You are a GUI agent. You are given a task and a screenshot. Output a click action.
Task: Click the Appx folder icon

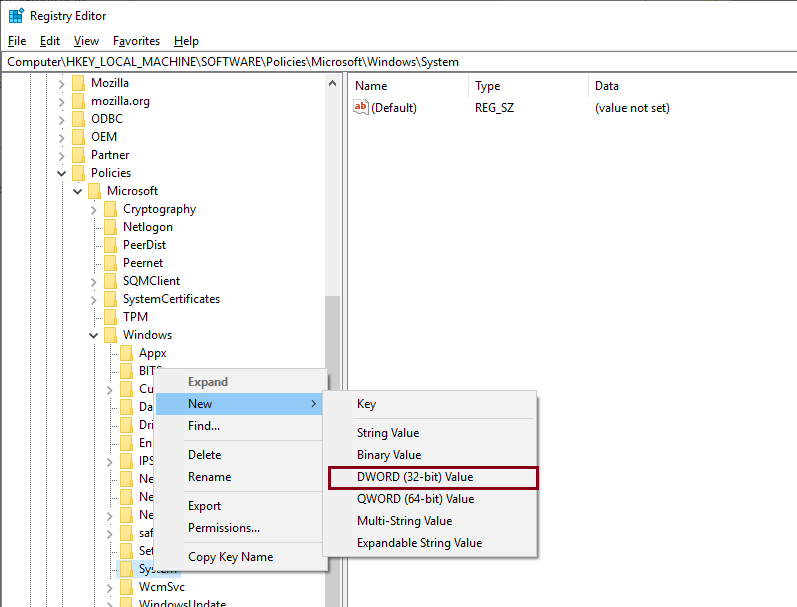tap(127, 353)
